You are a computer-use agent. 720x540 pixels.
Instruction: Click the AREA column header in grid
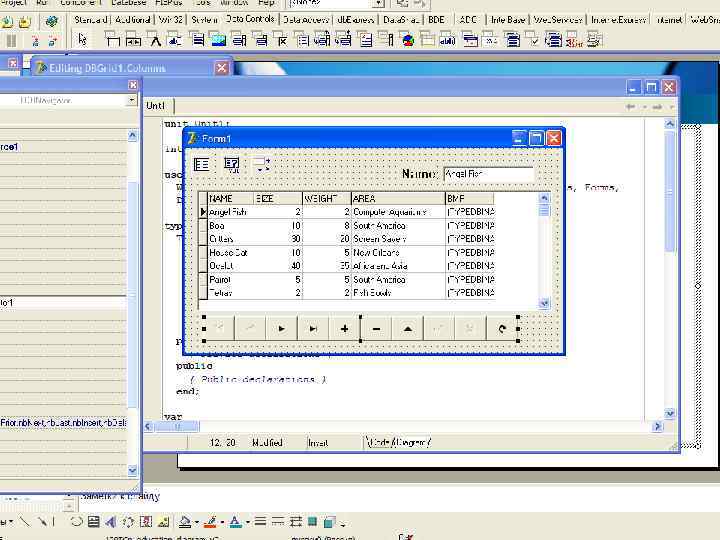point(398,198)
